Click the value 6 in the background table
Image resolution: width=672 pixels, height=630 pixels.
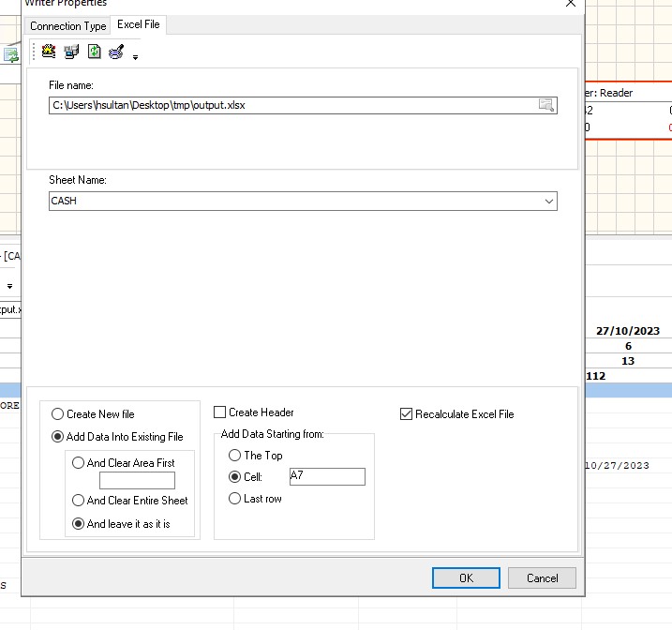[628, 346]
